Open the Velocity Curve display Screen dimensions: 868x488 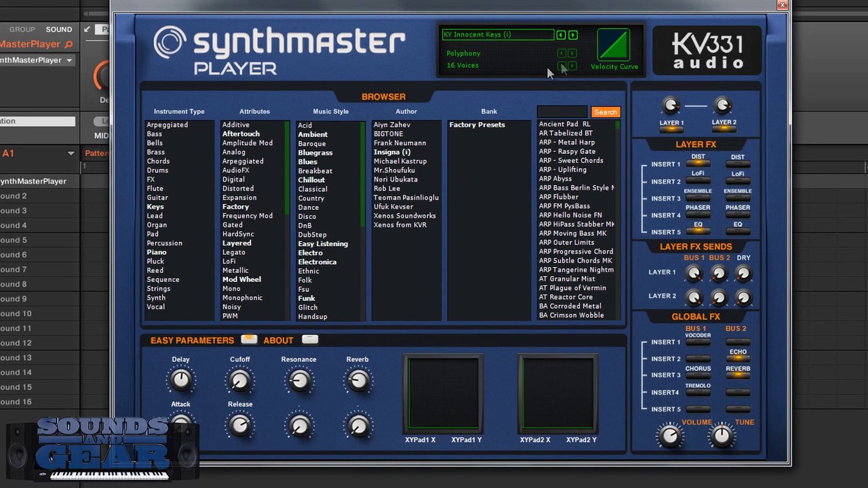tap(613, 45)
